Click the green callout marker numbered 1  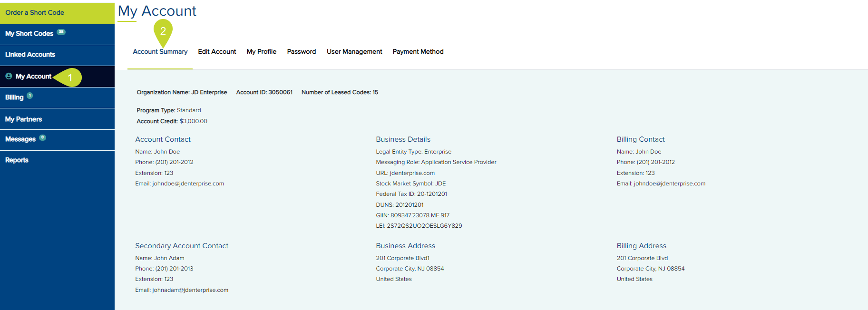coord(70,77)
